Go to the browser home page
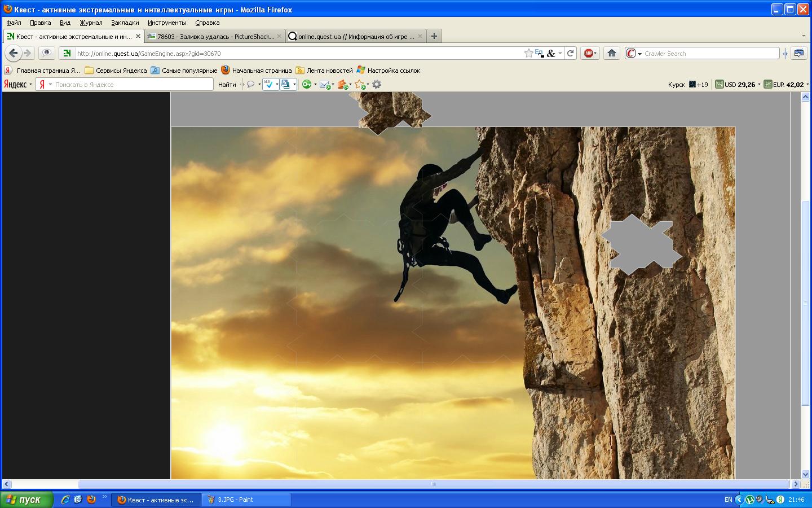 612,53
